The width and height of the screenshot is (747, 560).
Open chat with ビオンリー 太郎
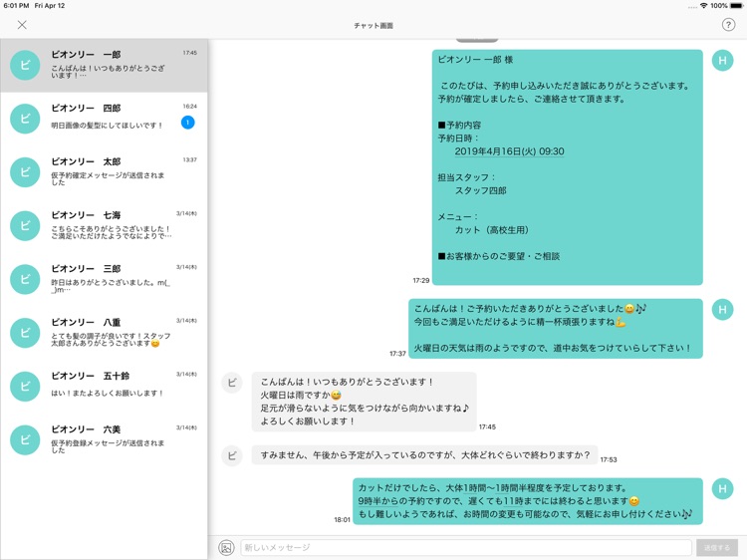click(x=104, y=172)
